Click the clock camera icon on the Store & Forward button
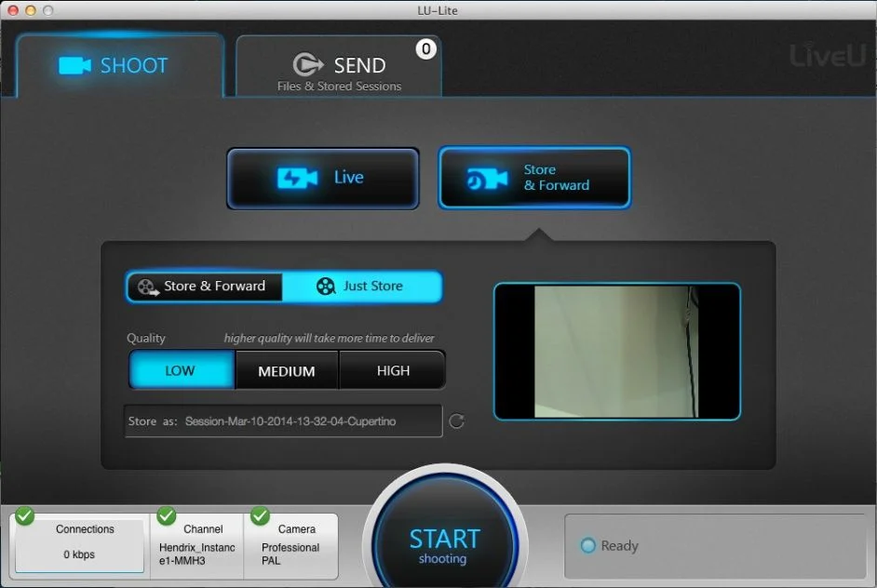Screen dimensions: 877x588 [x=487, y=179]
